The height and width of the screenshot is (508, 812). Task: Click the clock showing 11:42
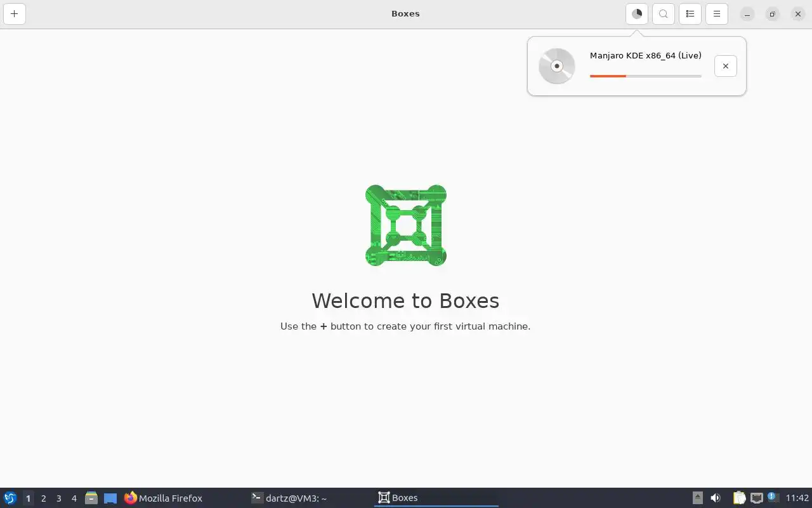point(797,498)
